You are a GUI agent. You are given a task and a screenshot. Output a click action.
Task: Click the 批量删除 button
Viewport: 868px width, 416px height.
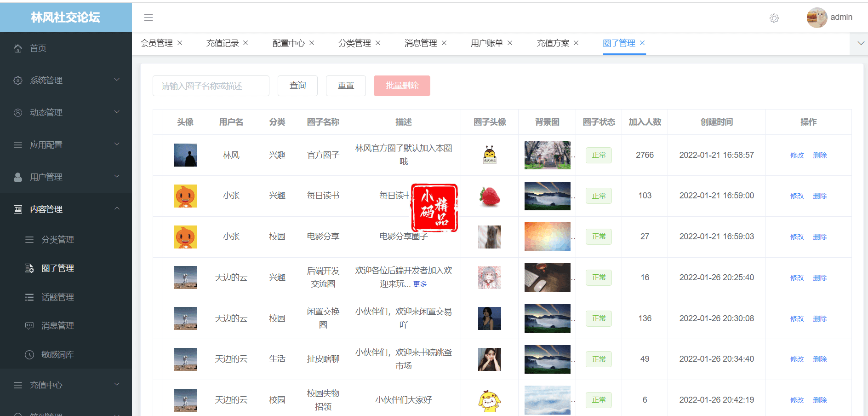(402, 86)
